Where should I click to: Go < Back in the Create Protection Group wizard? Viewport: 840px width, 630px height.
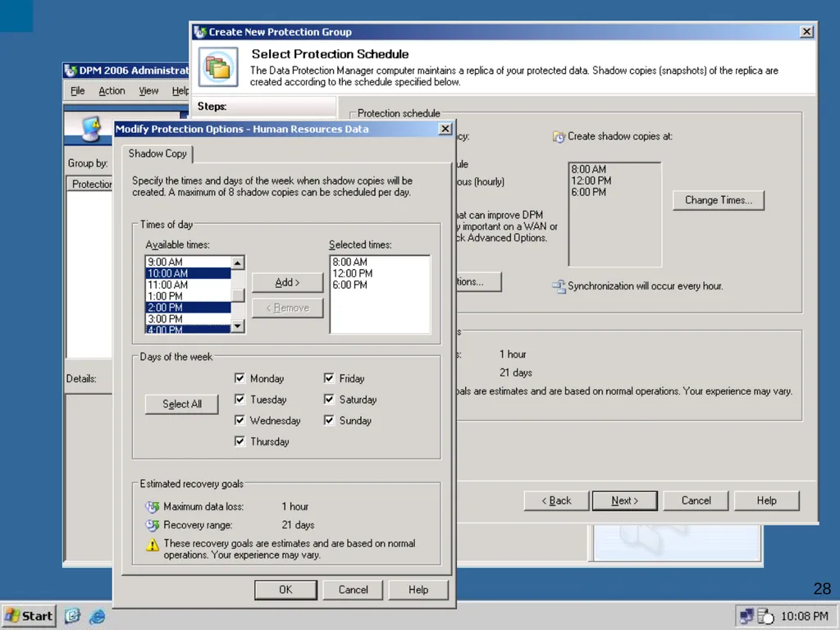click(557, 501)
